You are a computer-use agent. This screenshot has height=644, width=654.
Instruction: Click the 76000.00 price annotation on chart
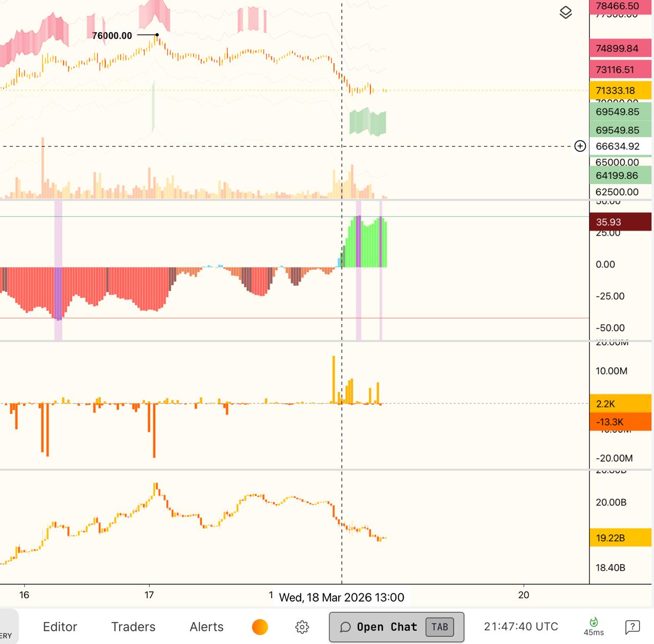[112, 36]
